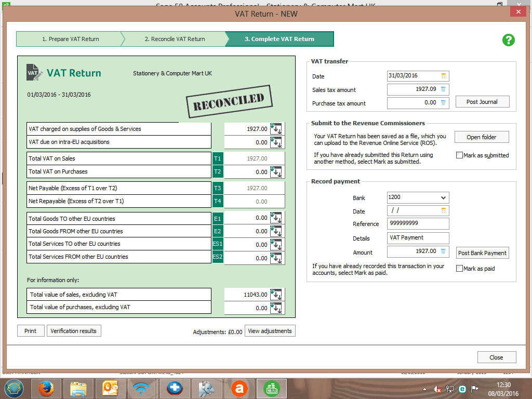Open drill-down for Total Goods FROM other EU
This screenshot has width=532, height=399.
pyautogui.click(x=276, y=231)
